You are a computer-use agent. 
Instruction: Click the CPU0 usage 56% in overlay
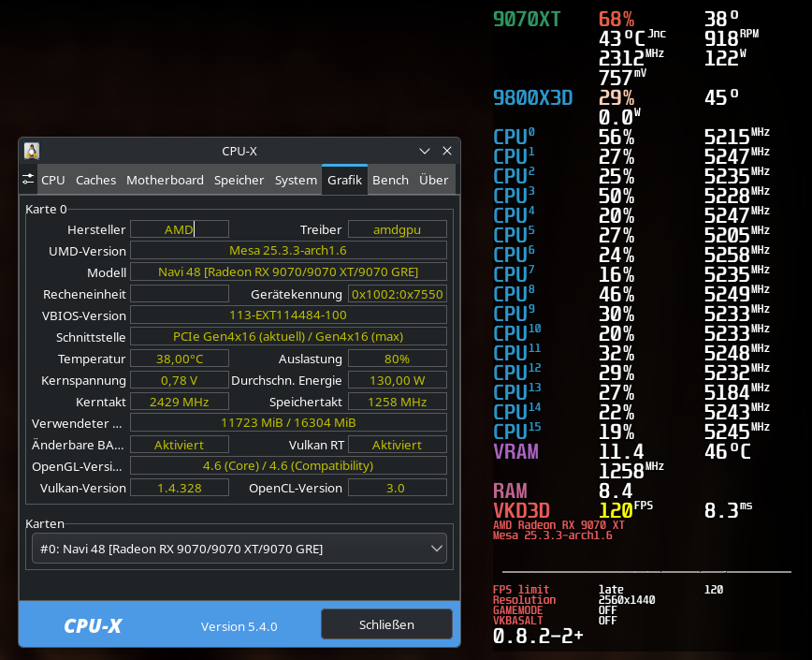pos(616,138)
